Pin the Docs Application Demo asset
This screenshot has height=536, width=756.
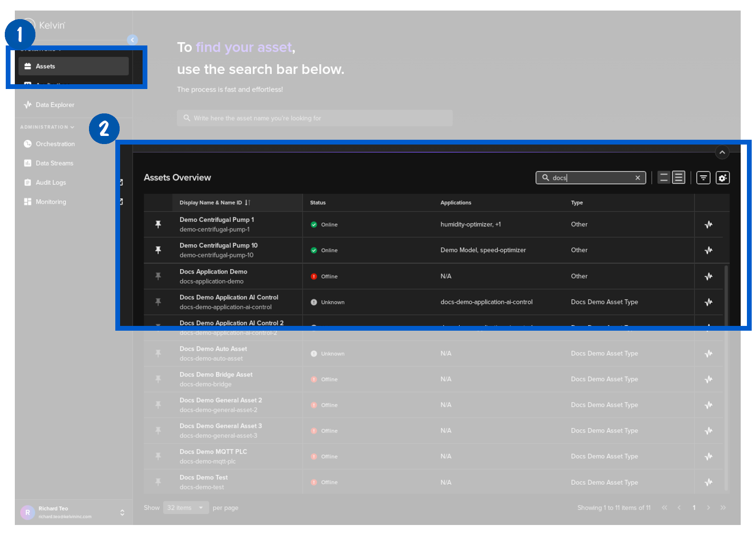(158, 276)
